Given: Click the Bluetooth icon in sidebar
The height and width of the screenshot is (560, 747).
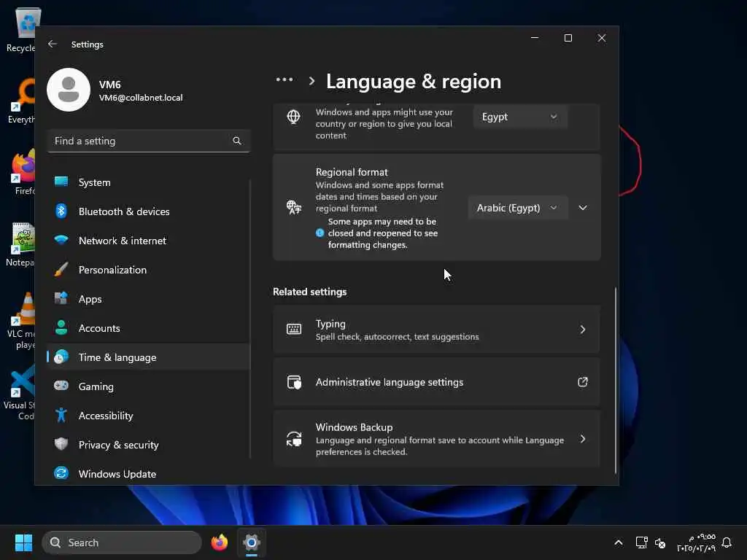Looking at the screenshot, I should (61, 211).
